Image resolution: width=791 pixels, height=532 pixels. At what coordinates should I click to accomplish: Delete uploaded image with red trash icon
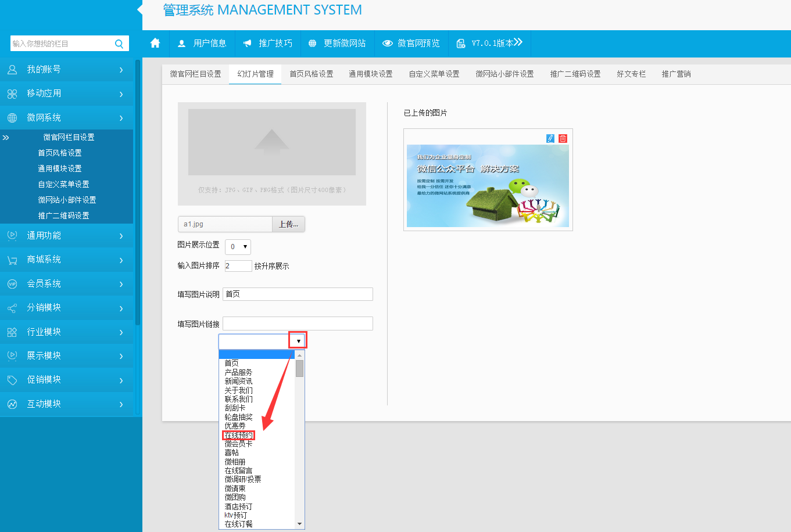click(563, 138)
